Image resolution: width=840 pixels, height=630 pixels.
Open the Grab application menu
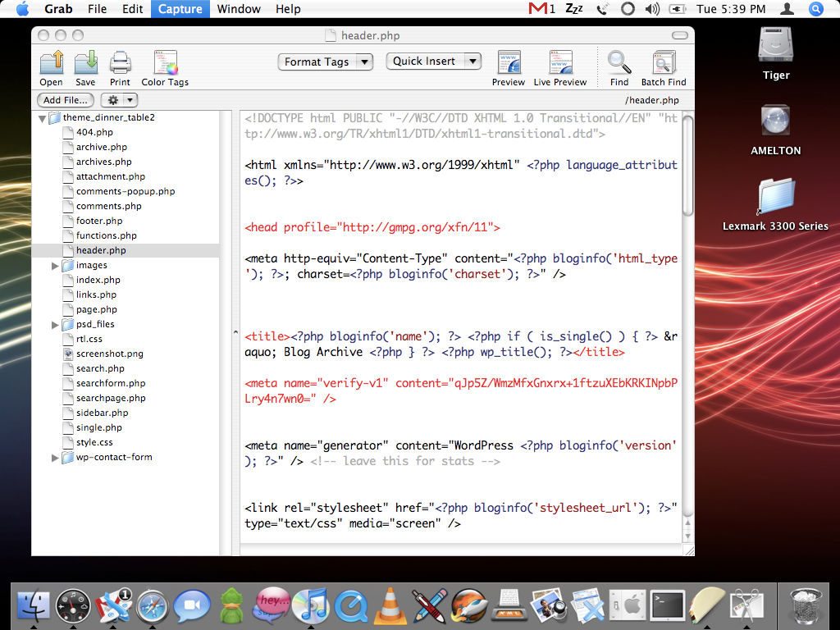click(58, 9)
